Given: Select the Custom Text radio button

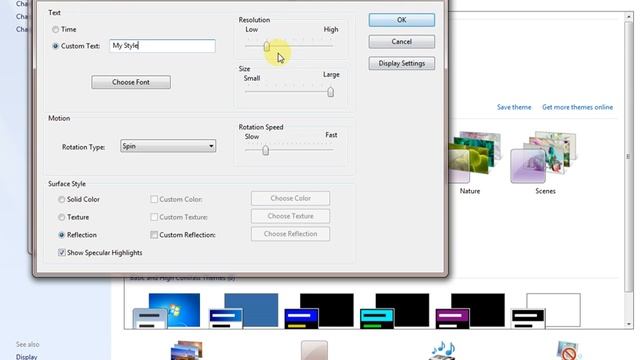Looking at the screenshot, I should tap(56, 46).
